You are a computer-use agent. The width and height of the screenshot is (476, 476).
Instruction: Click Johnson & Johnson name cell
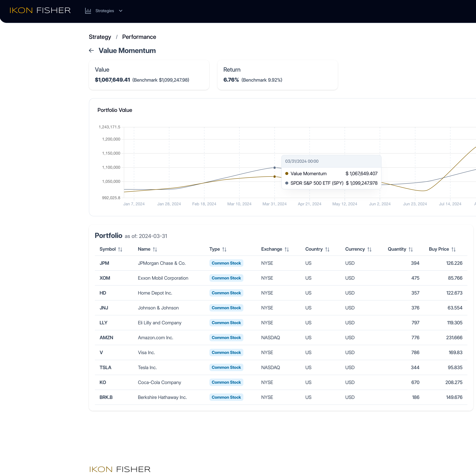coord(158,308)
